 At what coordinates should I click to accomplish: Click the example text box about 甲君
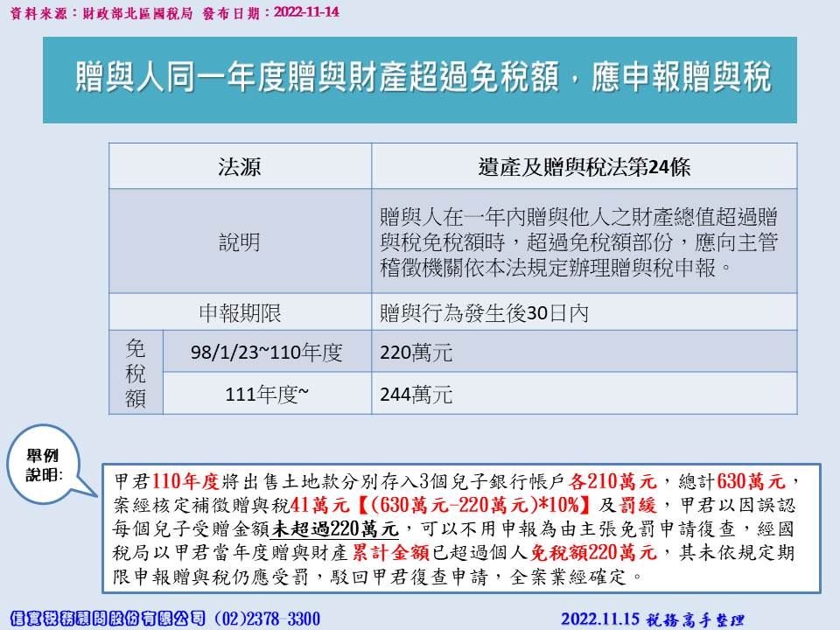tap(461, 528)
